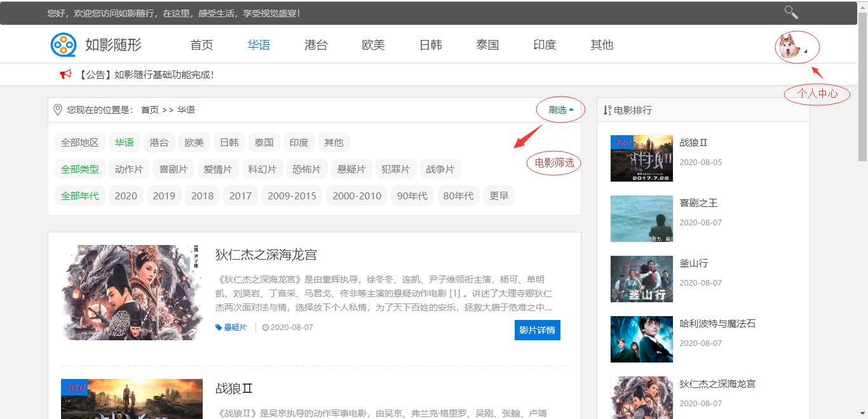Screen dimensions: 868x419
Task: Filter movies by 80年代
Action: (459, 196)
